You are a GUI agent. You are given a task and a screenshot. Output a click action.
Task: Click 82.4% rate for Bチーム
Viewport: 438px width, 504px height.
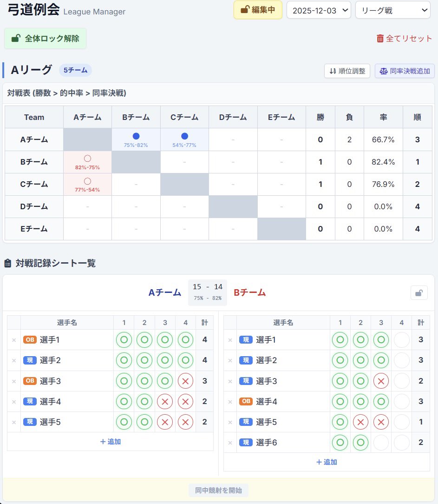(383, 162)
